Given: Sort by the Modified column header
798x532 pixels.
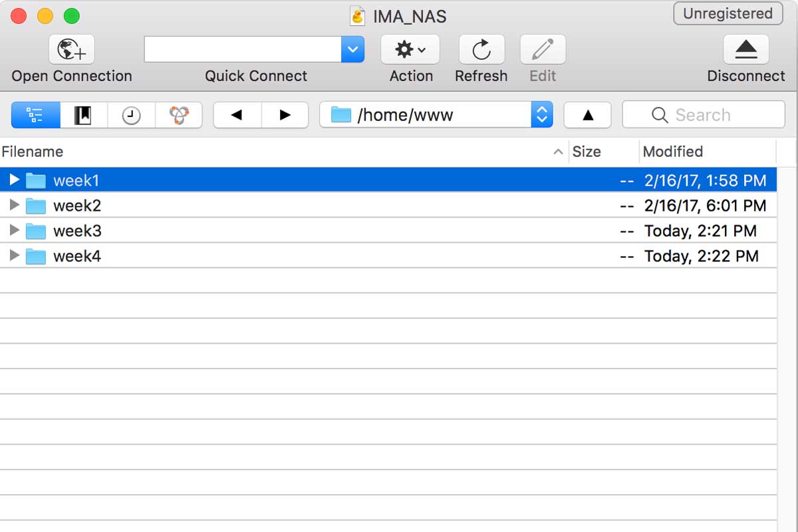Looking at the screenshot, I should pyautogui.click(x=708, y=152).
